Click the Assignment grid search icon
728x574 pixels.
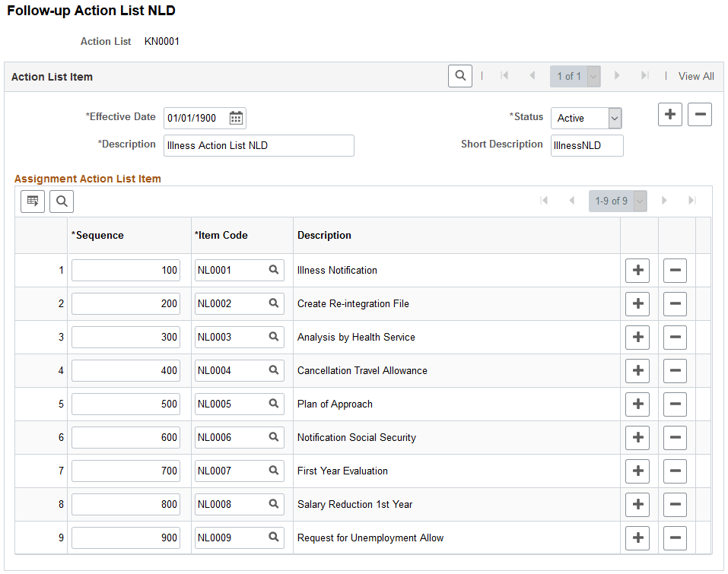61,201
